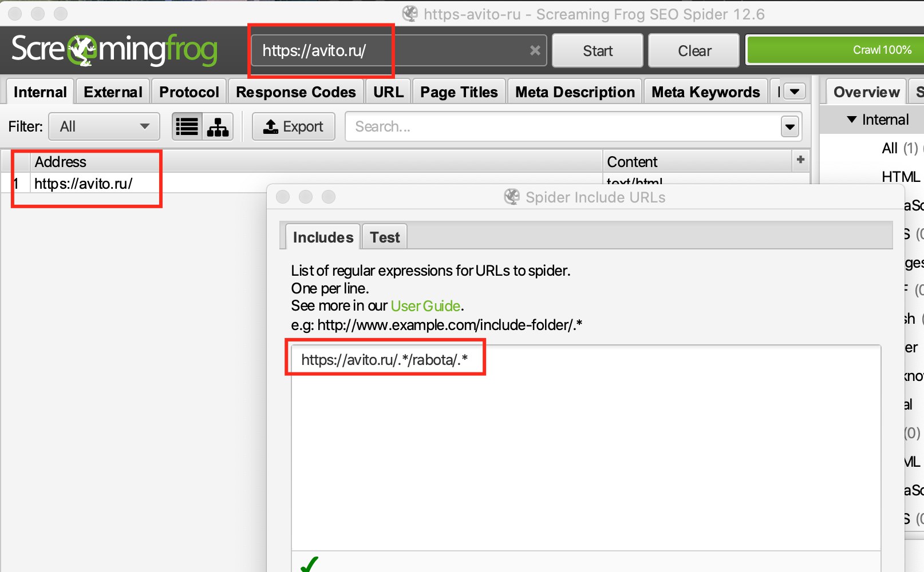The image size is (924, 572).
Task: Open the External tab
Action: 113,92
